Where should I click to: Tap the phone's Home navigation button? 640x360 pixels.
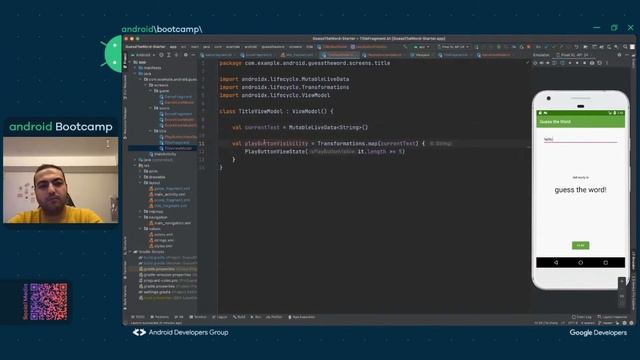pos(580,262)
